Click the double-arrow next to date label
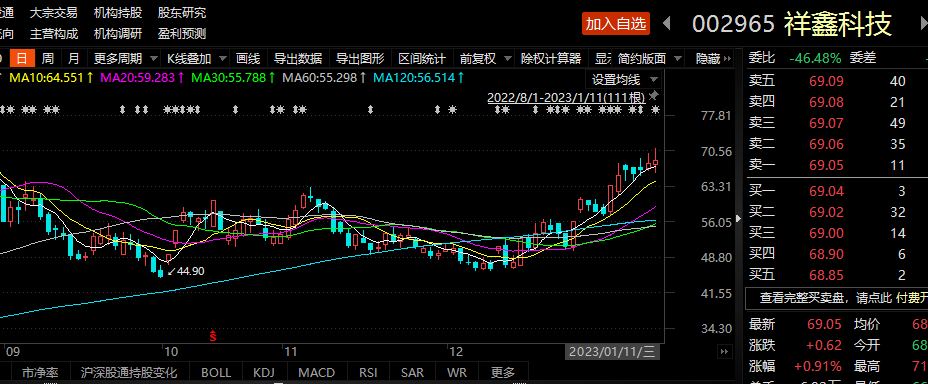928x384 pixels. coord(724,351)
